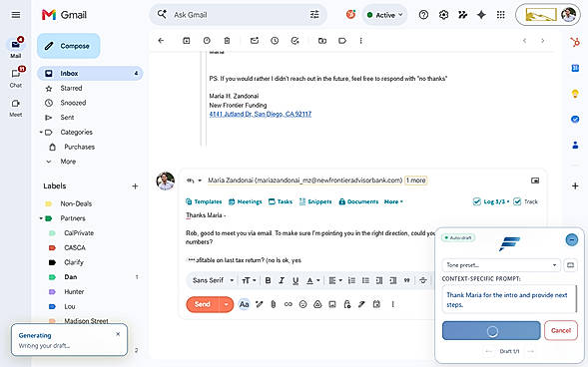Go back to inbox with the back arrow
Screen dimensions: 588x367
(161, 41)
